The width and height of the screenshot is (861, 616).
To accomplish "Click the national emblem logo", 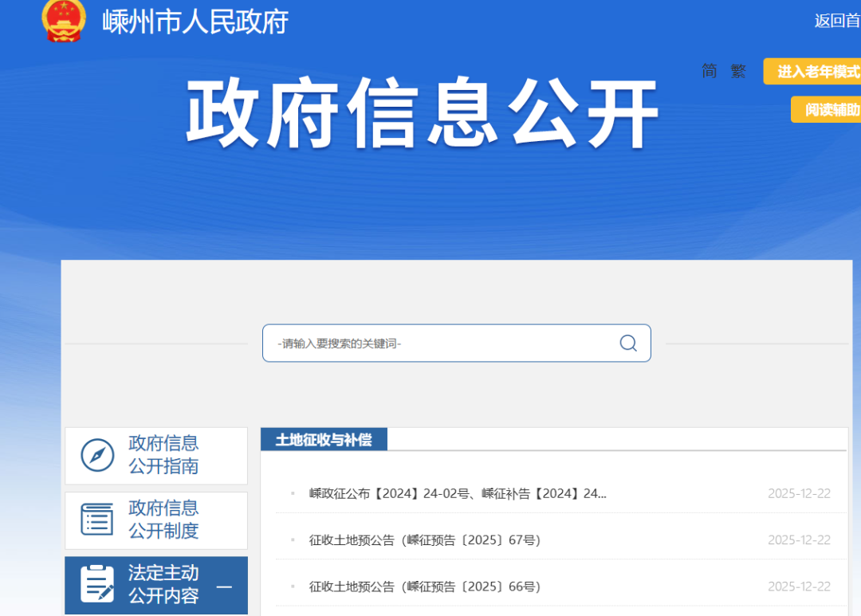I will (x=63, y=21).
